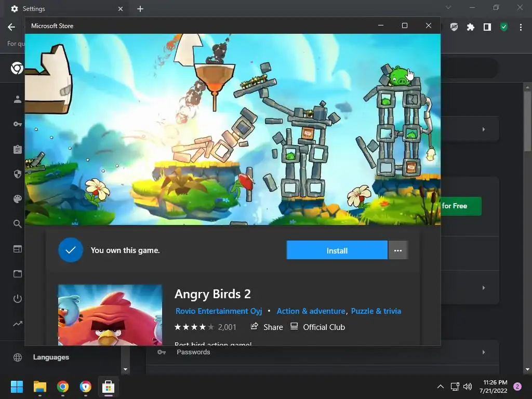Maximize the Microsoft Store window
Viewport: 532px width, 399px height.
[404, 25]
